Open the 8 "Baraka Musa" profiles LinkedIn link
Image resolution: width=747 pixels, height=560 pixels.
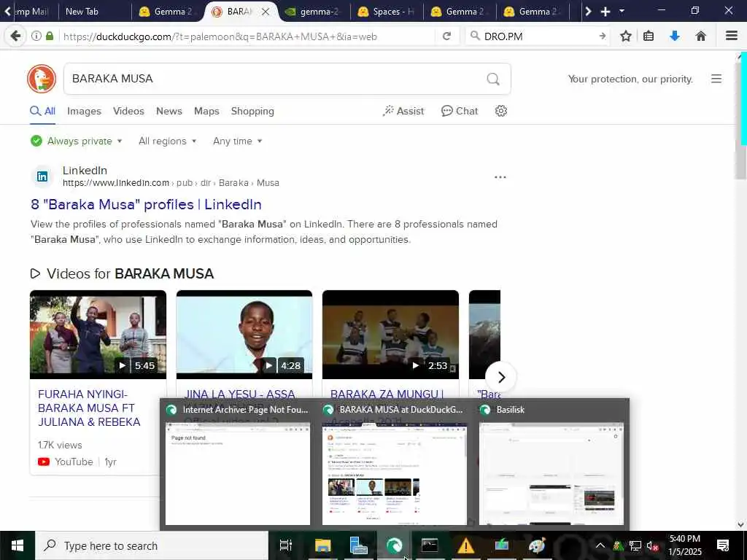tap(146, 204)
